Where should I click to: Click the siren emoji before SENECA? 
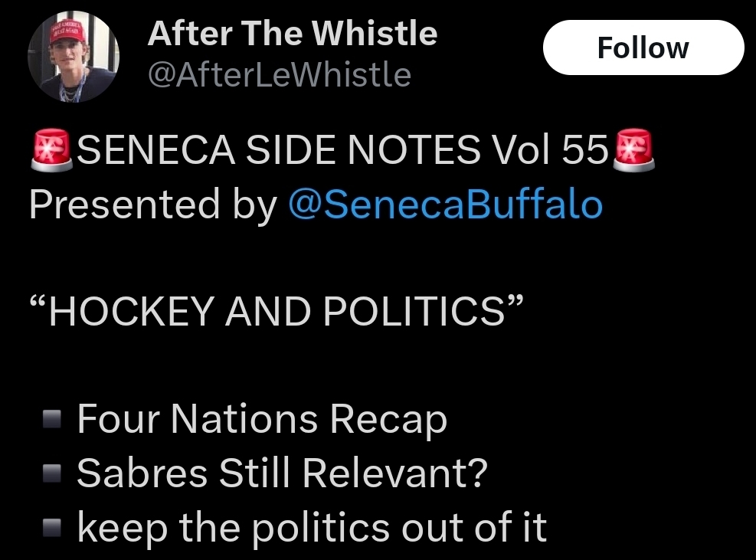click(51, 150)
